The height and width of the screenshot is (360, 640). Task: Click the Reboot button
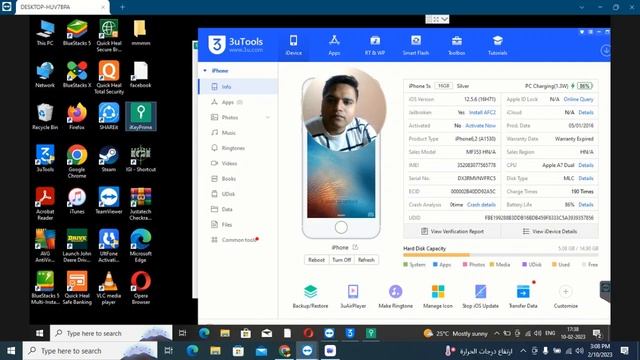click(x=316, y=260)
